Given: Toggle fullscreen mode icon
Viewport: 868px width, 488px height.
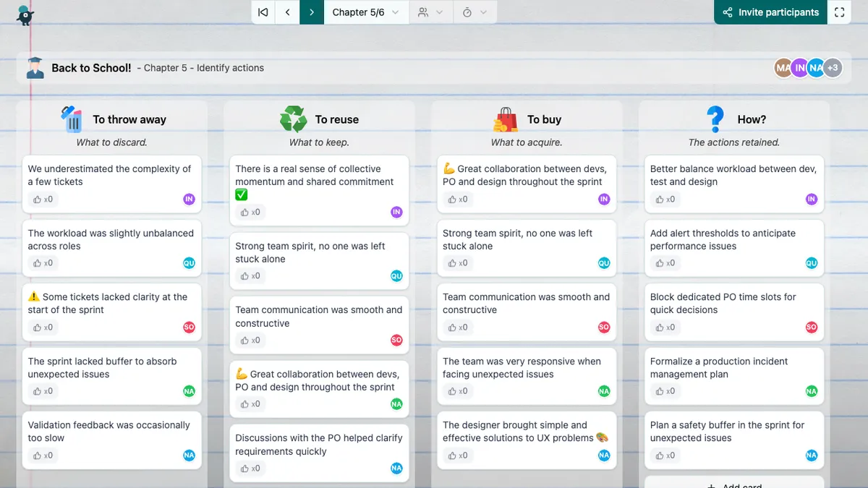Looking at the screenshot, I should pos(839,12).
